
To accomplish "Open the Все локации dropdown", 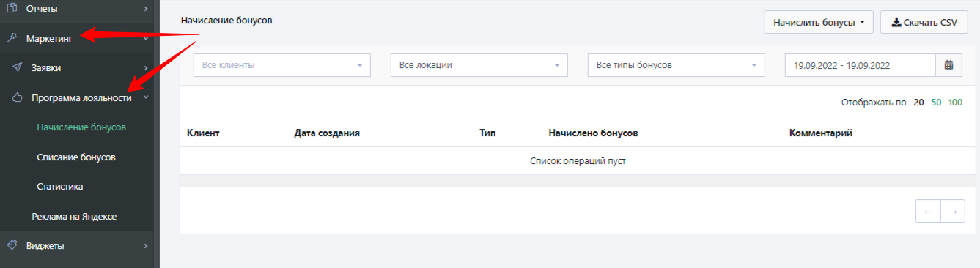I will coord(479,65).
